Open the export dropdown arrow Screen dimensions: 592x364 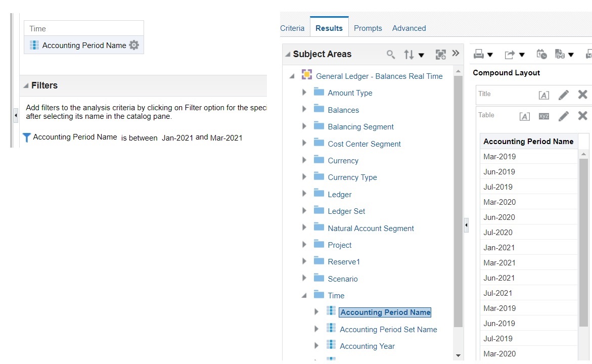[x=521, y=54]
